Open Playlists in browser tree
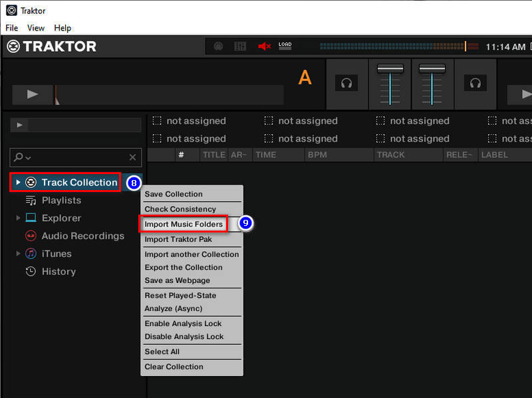 pyautogui.click(x=61, y=201)
